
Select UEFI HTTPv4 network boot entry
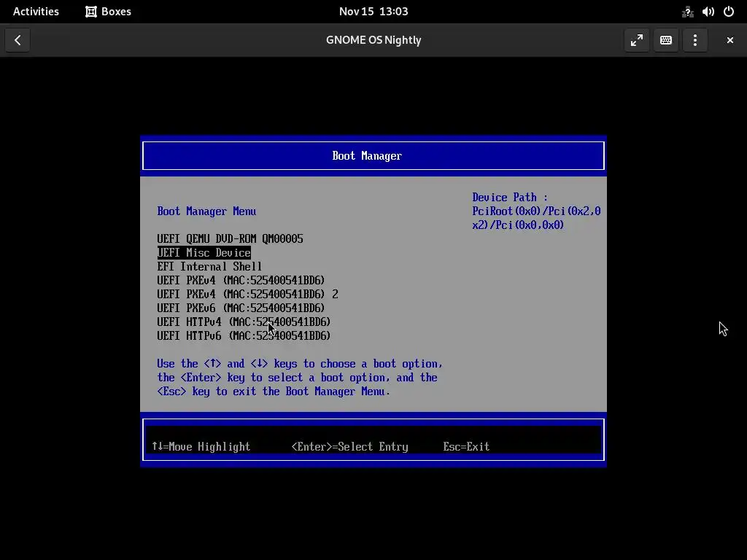click(244, 322)
